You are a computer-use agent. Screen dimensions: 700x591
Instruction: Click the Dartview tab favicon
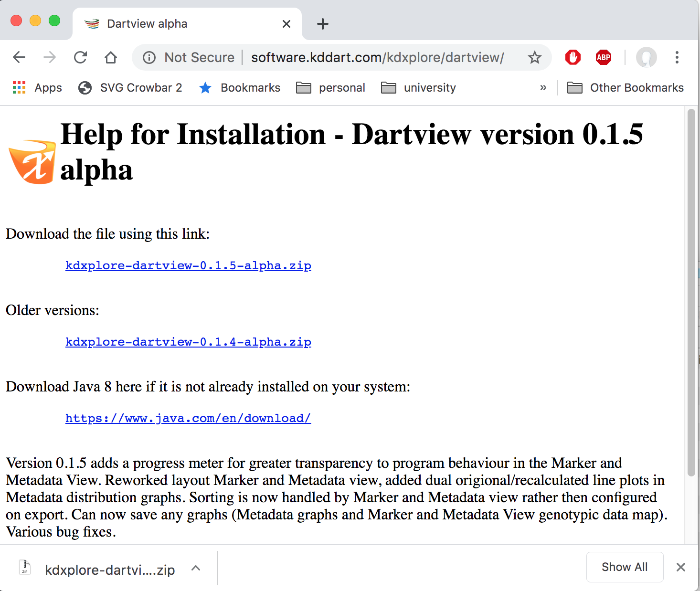92,24
